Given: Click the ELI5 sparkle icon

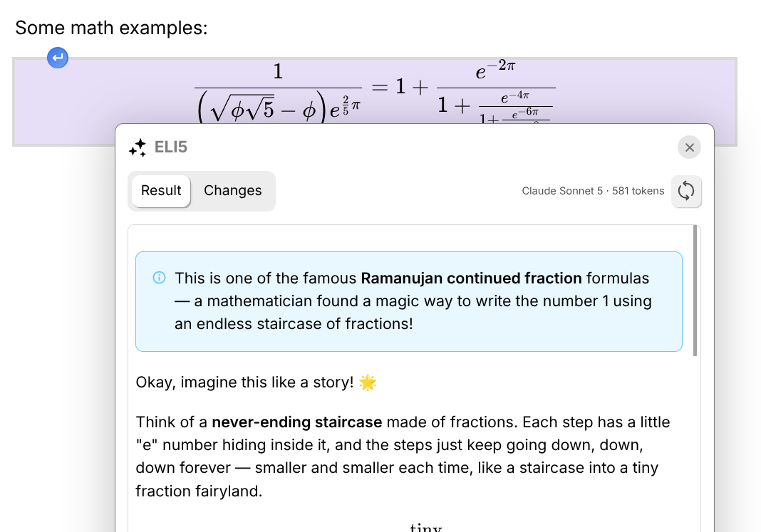Looking at the screenshot, I should click(138, 147).
